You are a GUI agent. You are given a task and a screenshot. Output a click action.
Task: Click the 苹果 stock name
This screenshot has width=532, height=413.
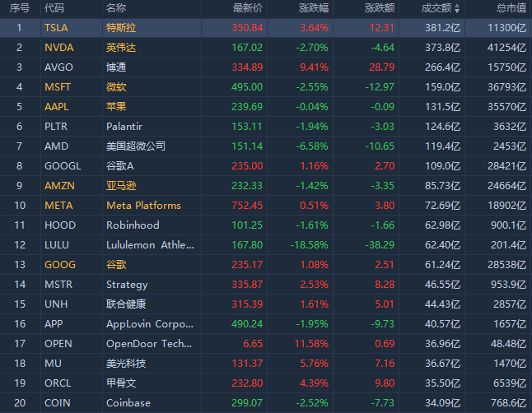pos(116,107)
